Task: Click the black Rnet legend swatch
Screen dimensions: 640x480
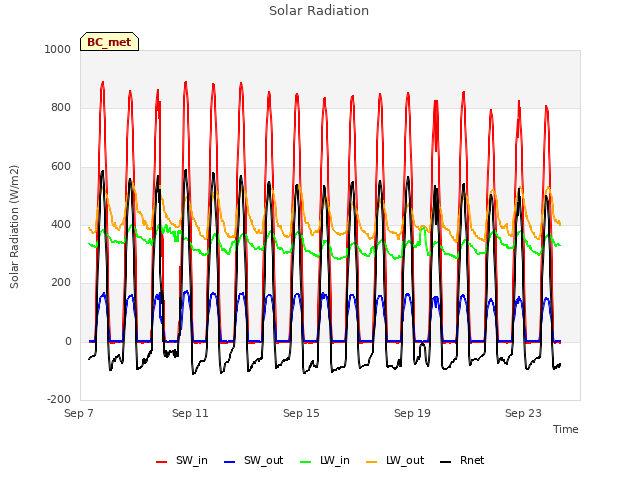Action: click(x=446, y=462)
